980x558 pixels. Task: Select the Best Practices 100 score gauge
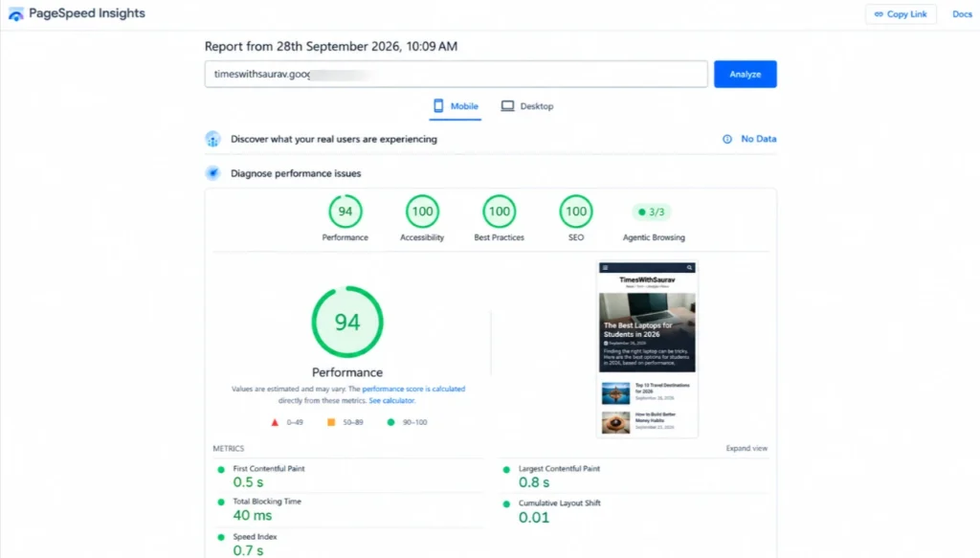pos(499,212)
